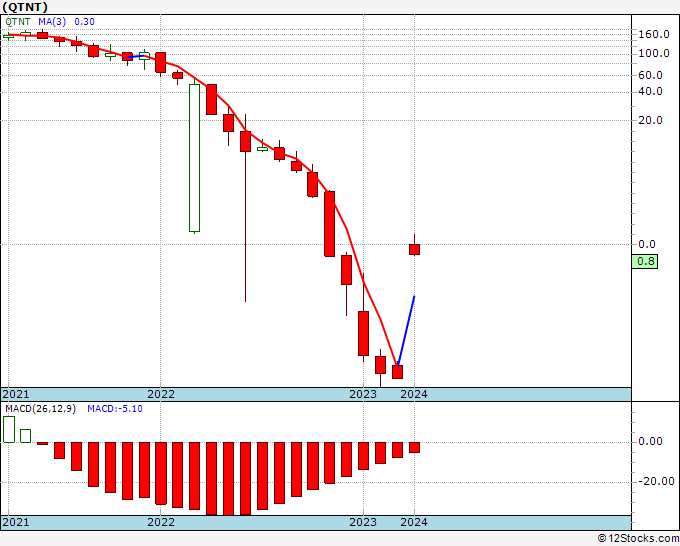Click the last red MACD bar at 2024
This screenshot has width=680, height=546.
tap(414, 448)
